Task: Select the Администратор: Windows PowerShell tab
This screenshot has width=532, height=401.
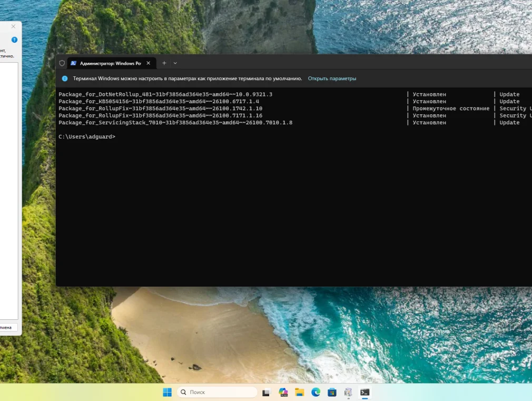Action: point(110,63)
